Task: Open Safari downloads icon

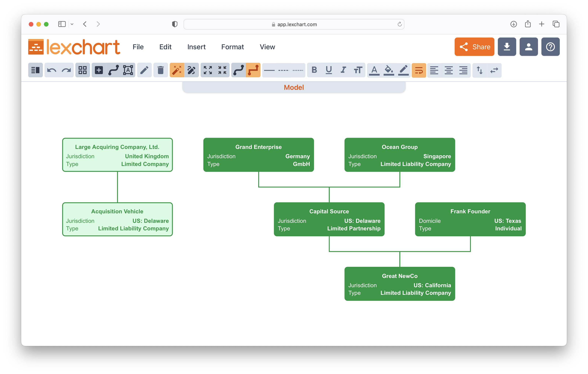Action: click(x=514, y=24)
